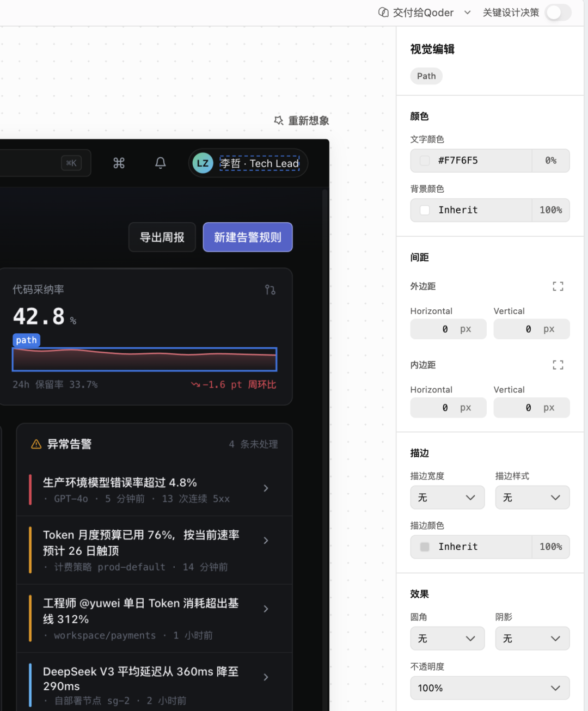The width and height of the screenshot is (588, 711).
Task: Open notifications with the bell icon
Action: click(x=161, y=163)
